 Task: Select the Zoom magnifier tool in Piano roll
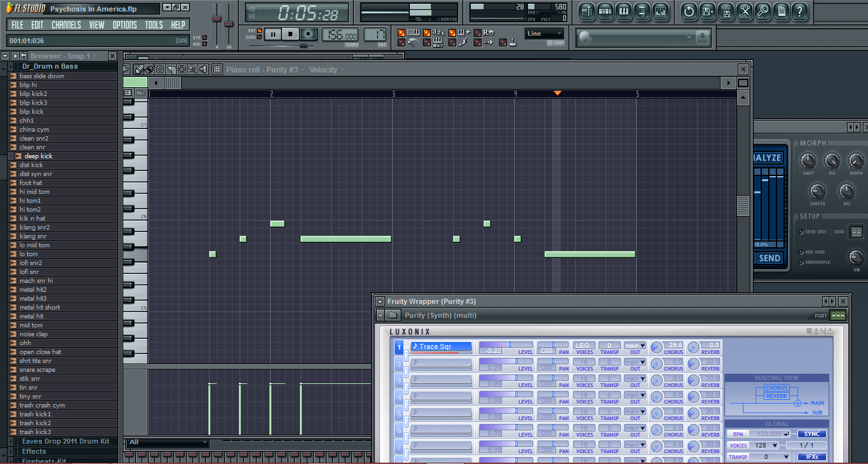pyautogui.click(x=193, y=70)
